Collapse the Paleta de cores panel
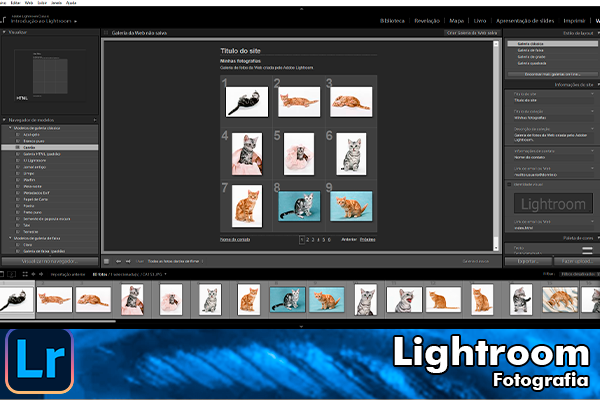The width and height of the screenshot is (600, 400). point(598,238)
